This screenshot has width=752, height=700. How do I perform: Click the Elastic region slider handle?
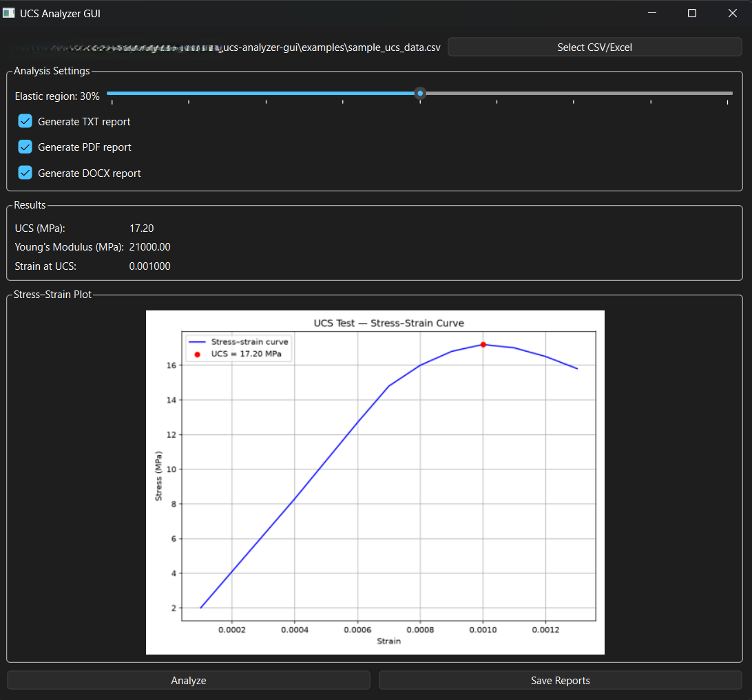point(420,93)
